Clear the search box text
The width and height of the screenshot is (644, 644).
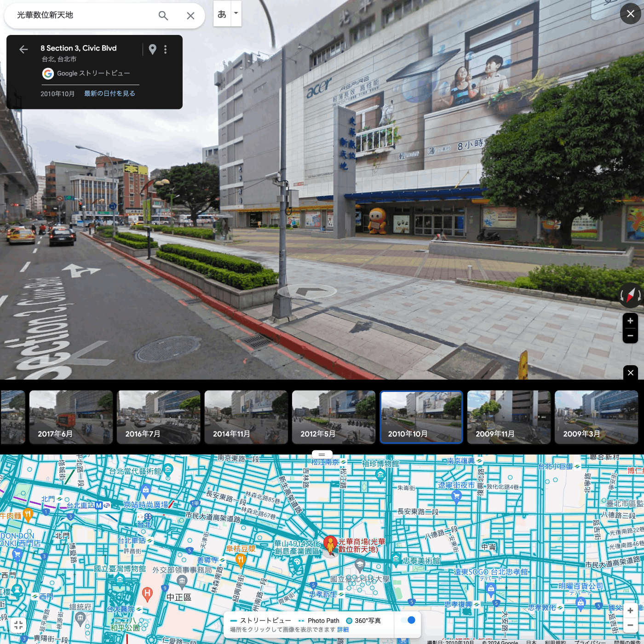coord(190,16)
